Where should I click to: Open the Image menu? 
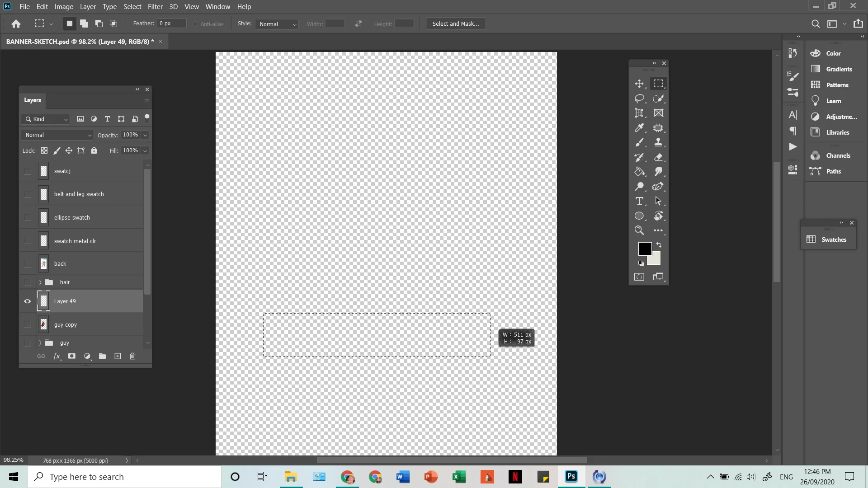[x=64, y=7]
